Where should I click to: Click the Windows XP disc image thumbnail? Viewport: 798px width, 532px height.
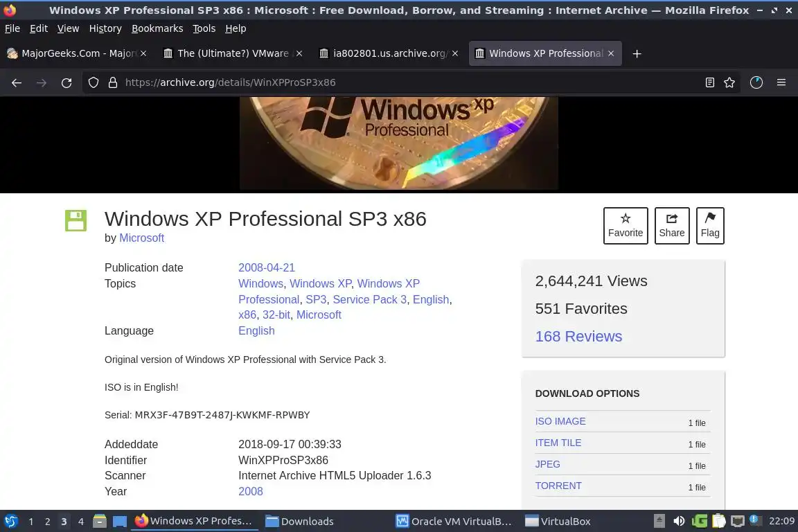tap(399, 143)
